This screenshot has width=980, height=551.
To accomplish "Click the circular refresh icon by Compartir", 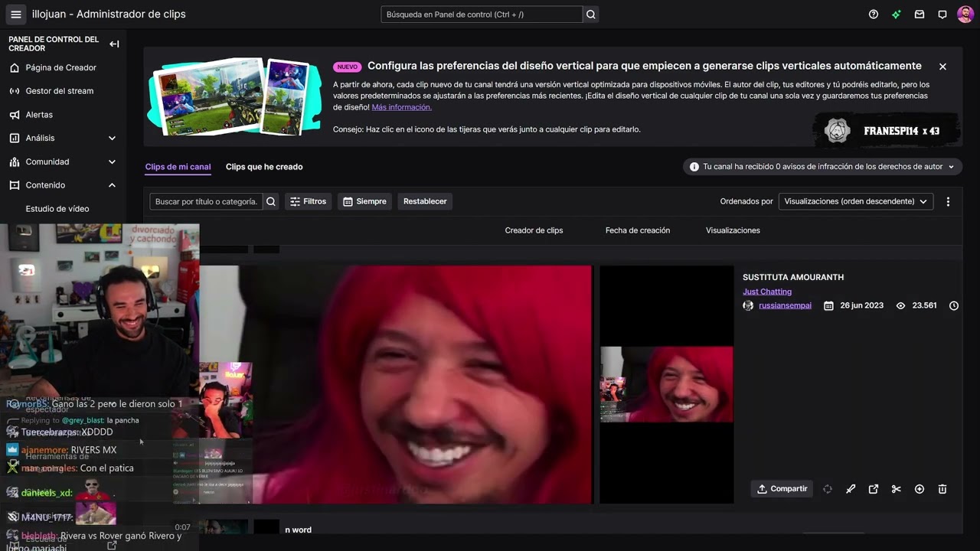I will [x=828, y=489].
